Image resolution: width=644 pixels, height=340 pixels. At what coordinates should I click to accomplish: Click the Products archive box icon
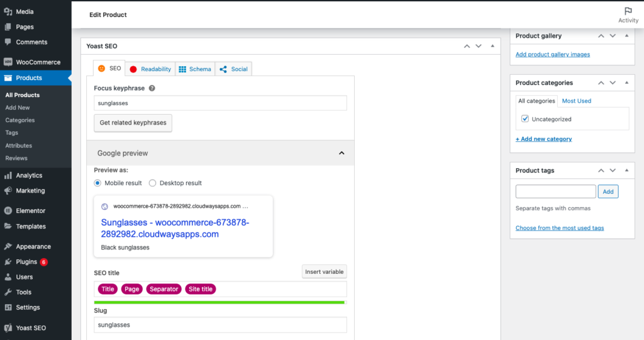click(x=8, y=77)
